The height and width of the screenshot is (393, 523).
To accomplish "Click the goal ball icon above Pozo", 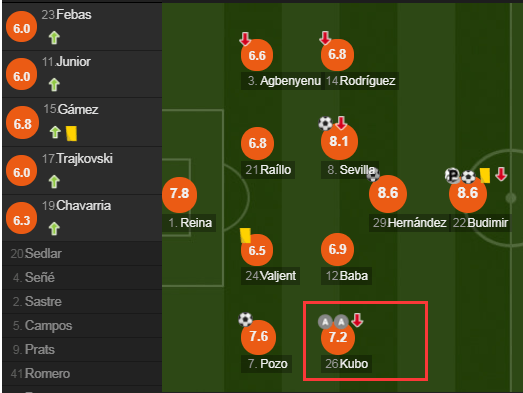I will click(x=245, y=319).
